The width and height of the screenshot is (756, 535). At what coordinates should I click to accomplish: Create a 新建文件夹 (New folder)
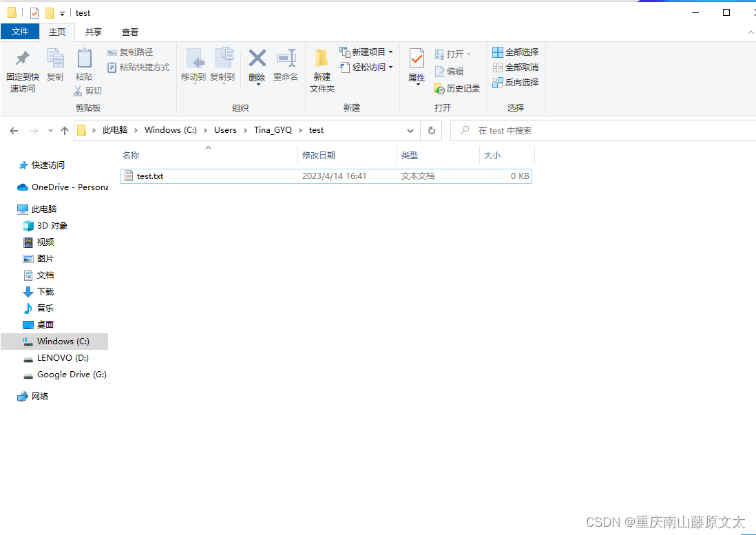click(322, 67)
